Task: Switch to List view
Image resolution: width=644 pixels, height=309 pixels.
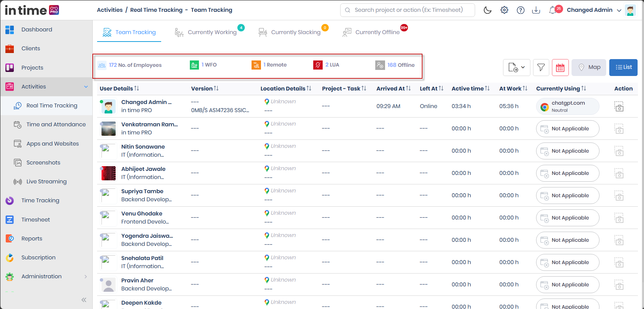Action: point(623,68)
